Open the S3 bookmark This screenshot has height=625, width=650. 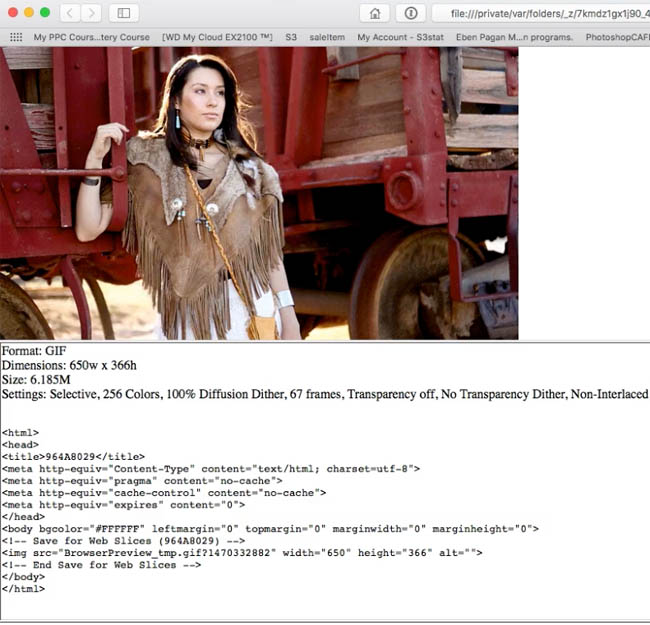point(291,37)
